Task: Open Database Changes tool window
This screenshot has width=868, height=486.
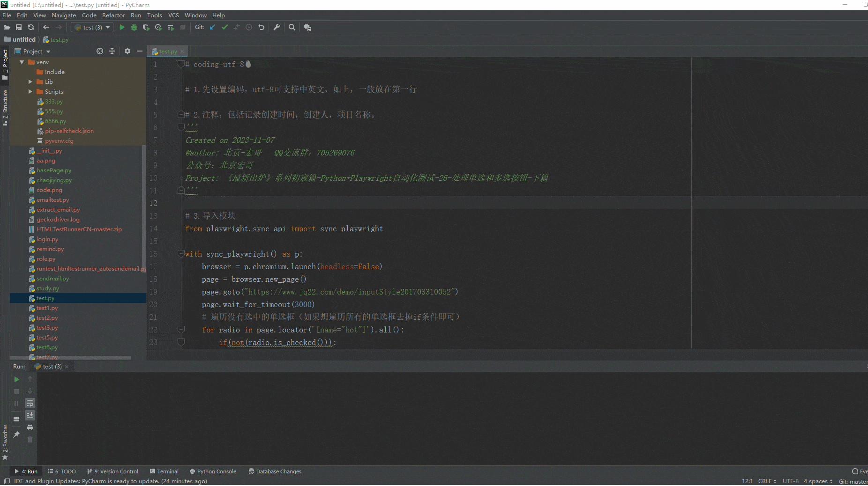Action: 275,471
